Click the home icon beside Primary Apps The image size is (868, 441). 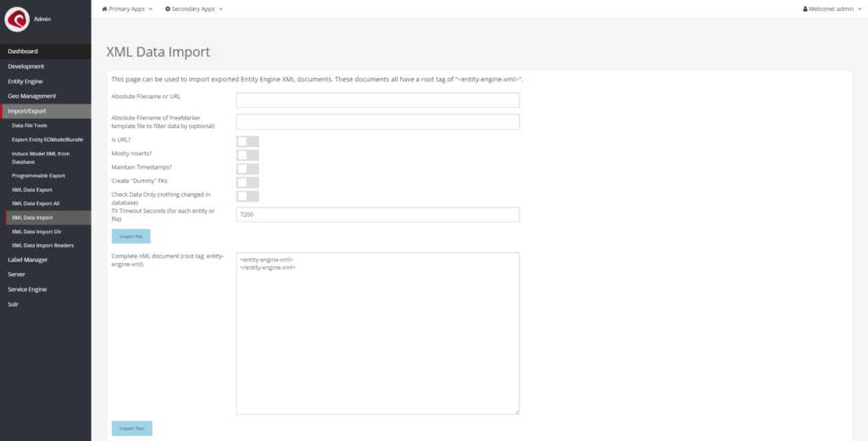click(x=105, y=8)
